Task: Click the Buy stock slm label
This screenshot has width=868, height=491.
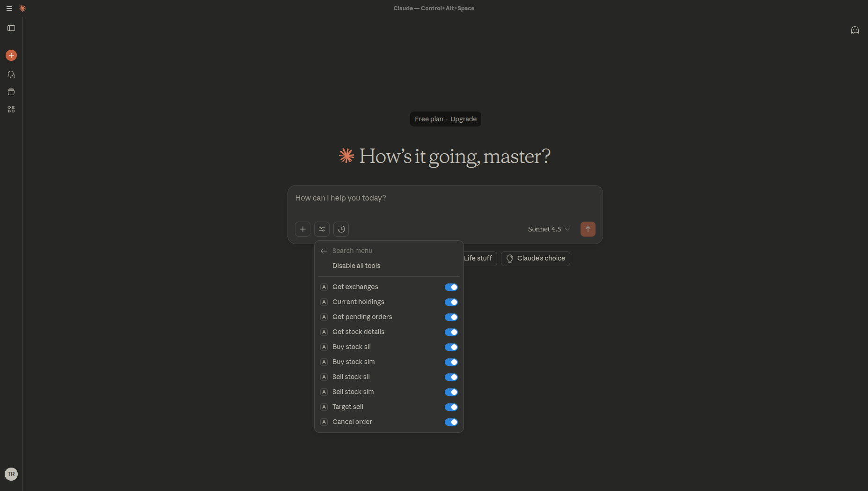Action: 353,362
